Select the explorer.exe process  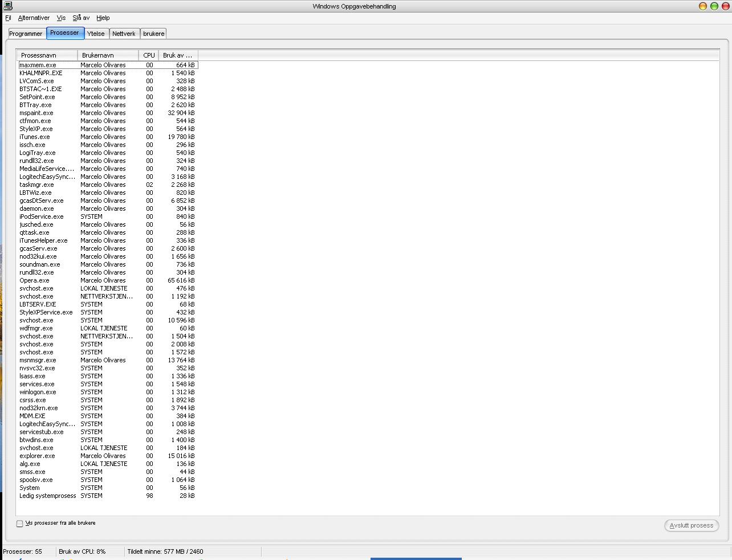click(108, 456)
